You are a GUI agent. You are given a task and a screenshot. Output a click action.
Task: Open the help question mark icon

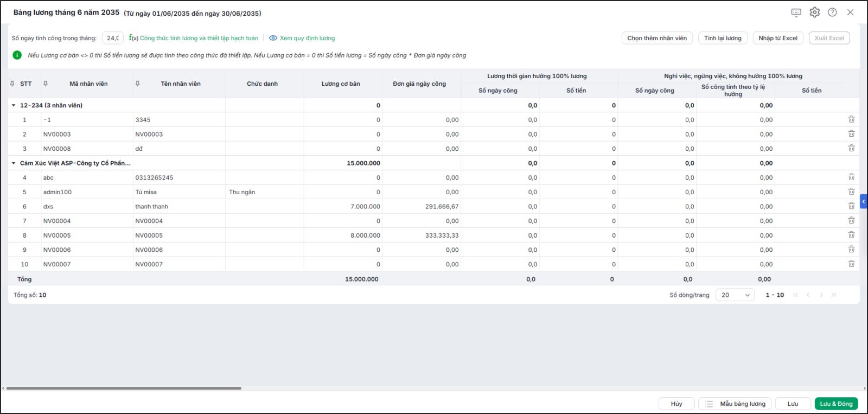832,12
